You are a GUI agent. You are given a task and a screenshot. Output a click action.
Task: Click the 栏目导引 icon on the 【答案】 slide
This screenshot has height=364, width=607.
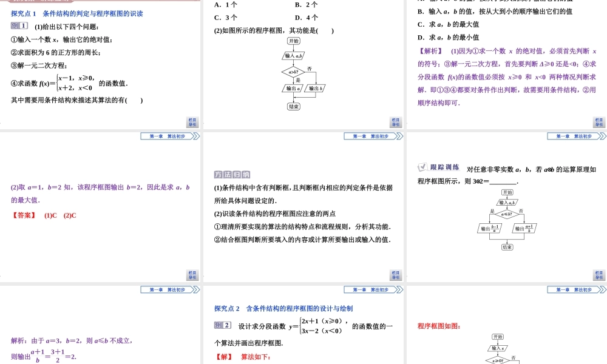coord(192,275)
